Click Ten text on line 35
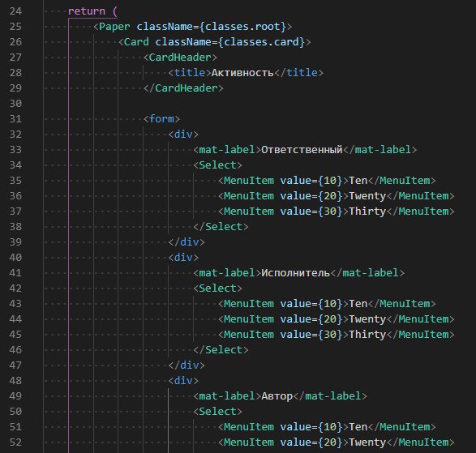Viewport: 476px width, 453px height. pos(358,181)
